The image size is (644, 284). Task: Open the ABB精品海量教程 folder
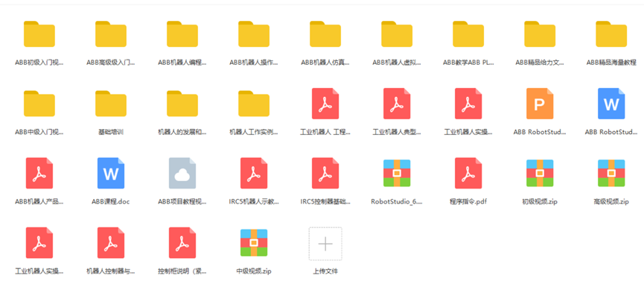(x=611, y=34)
